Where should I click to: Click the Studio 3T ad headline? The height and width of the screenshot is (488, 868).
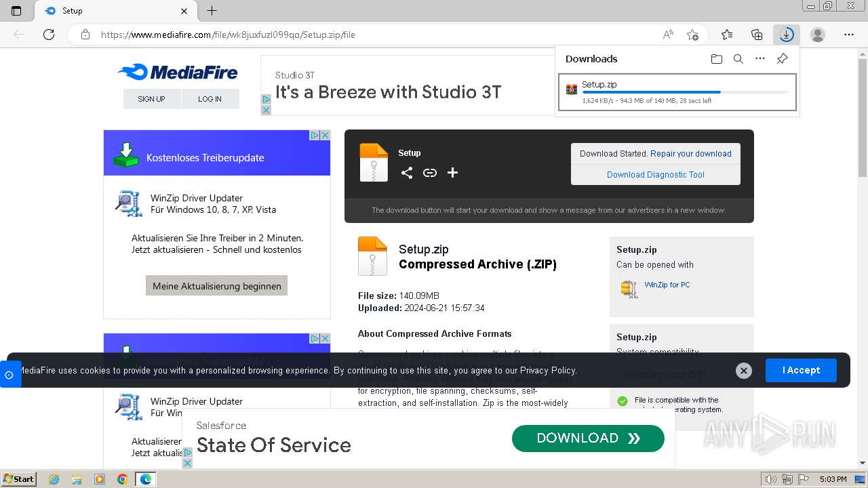(x=388, y=92)
